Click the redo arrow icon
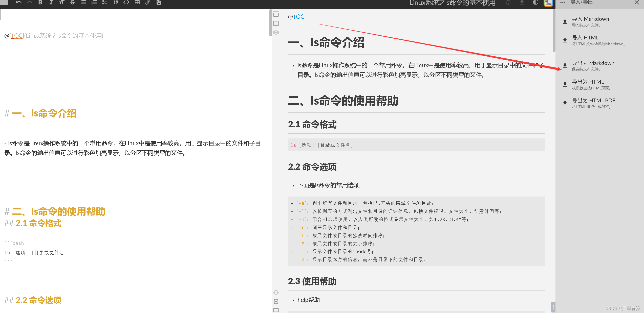Screen dimensions: 644x313 30,2
